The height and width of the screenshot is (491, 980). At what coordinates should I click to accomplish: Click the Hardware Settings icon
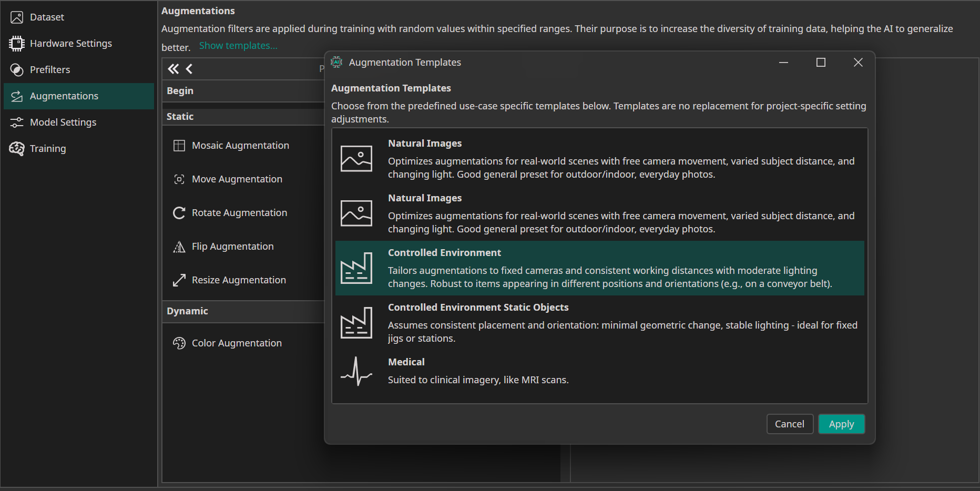[x=16, y=43]
